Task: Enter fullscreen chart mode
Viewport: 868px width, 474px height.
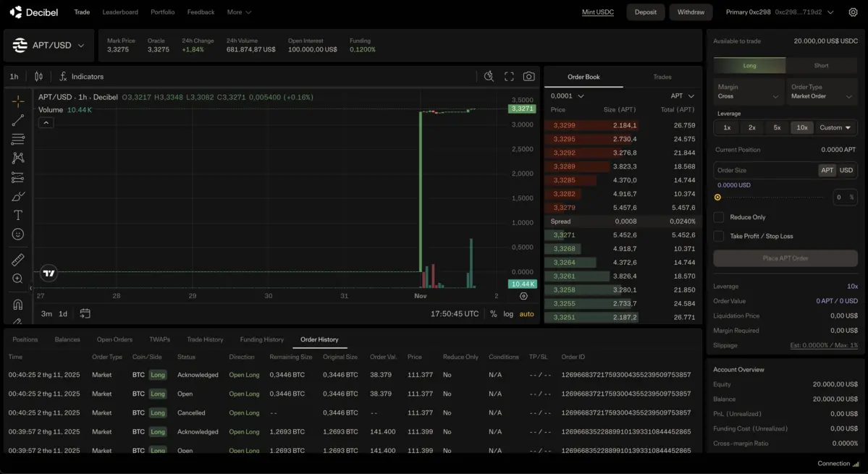Action: tap(509, 77)
